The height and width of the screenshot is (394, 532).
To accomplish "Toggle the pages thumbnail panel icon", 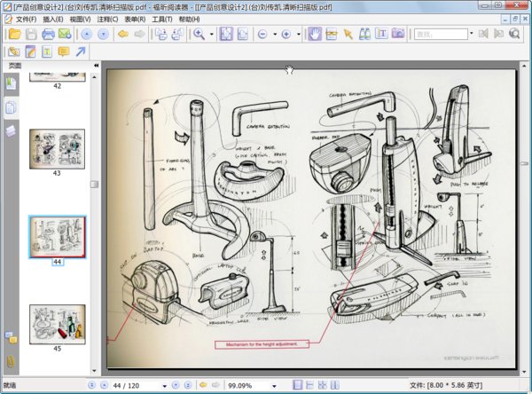I will [x=11, y=107].
